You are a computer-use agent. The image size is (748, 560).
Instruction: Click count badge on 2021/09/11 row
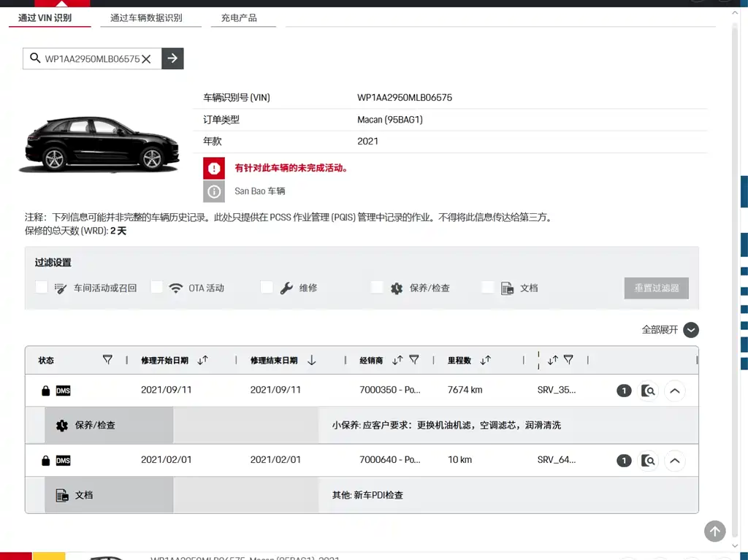pyautogui.click(x=624, y=391)
